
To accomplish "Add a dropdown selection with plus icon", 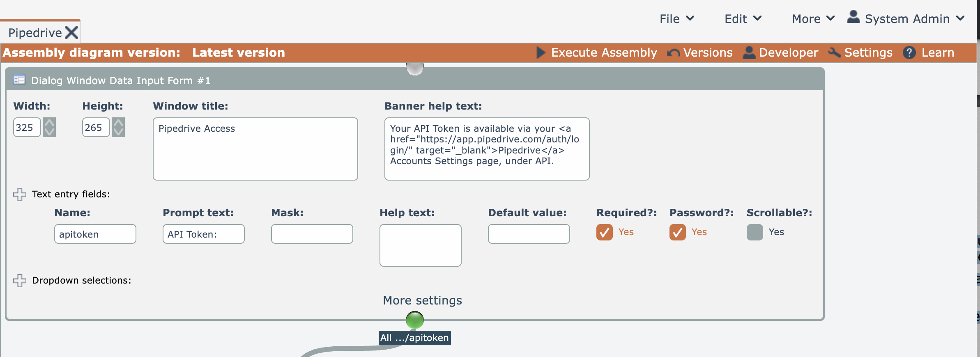I will coord(20,280).
